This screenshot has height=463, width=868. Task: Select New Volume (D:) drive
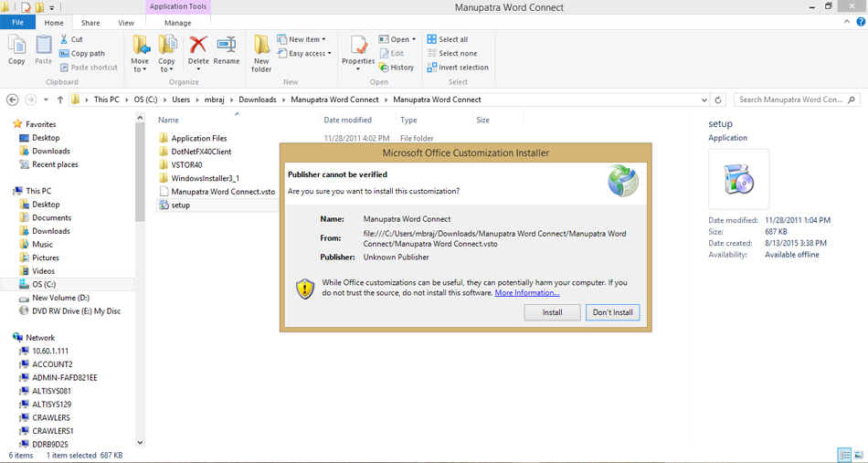click(61, 298)
